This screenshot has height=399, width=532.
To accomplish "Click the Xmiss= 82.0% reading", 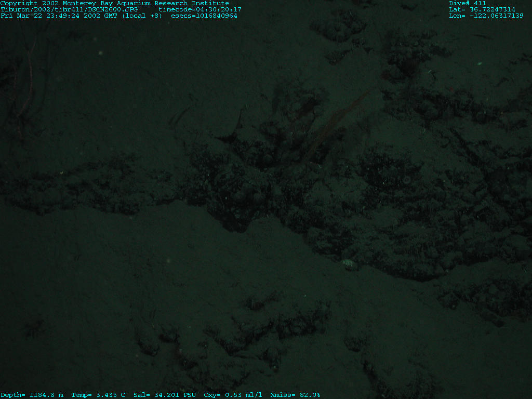I will tap(295, 395).
